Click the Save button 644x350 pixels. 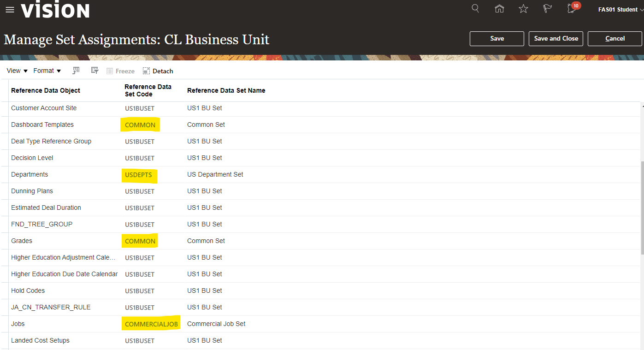tap(496, 39)
